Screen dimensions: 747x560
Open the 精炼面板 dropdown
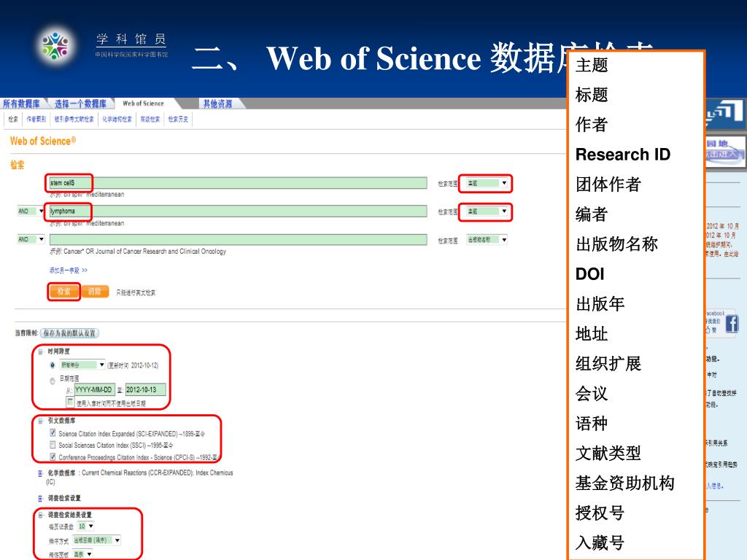(x=82, y=554)
